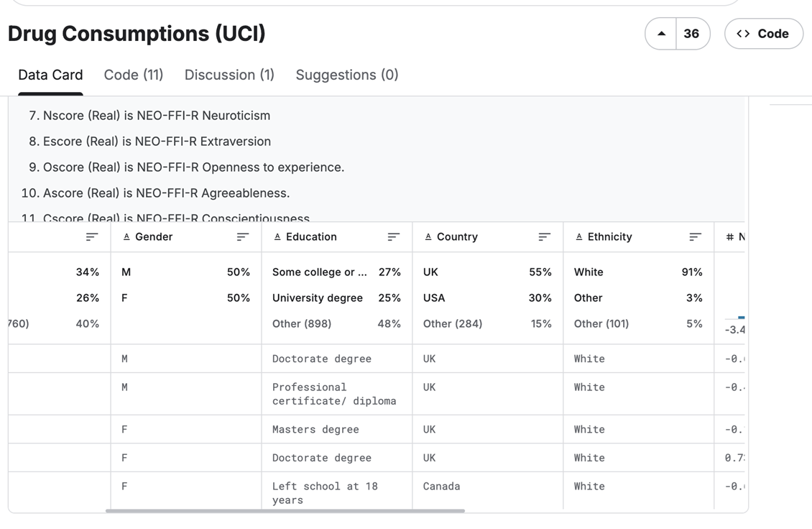Open the Code button
The width and height of the screenshot is (812, 529).
(x=763, y=34)
